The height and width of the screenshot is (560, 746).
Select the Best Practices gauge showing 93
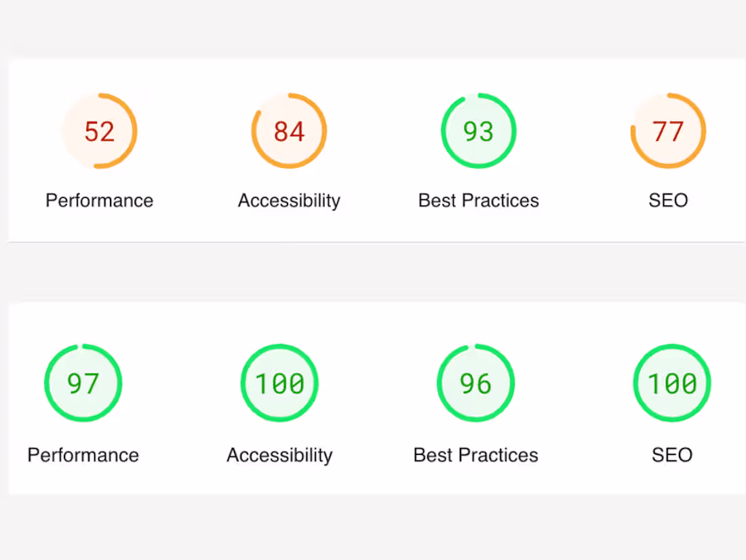point(478,131)
